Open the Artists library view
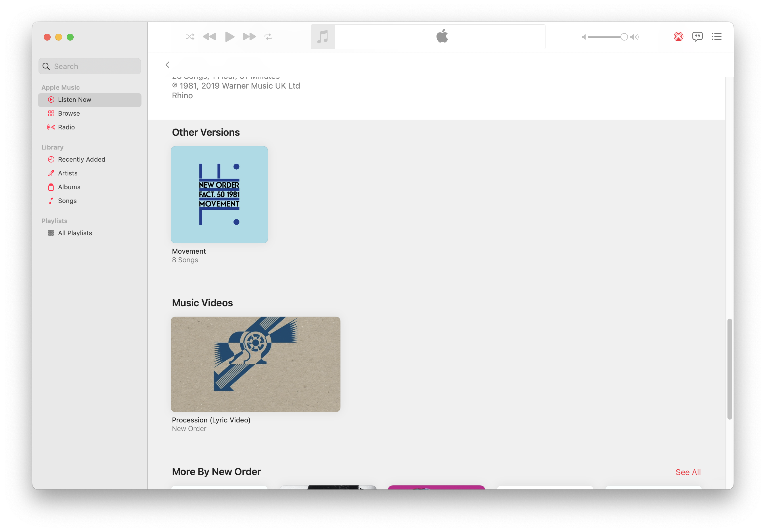Viewport: 766px width, 532px height. pos(90,173)
